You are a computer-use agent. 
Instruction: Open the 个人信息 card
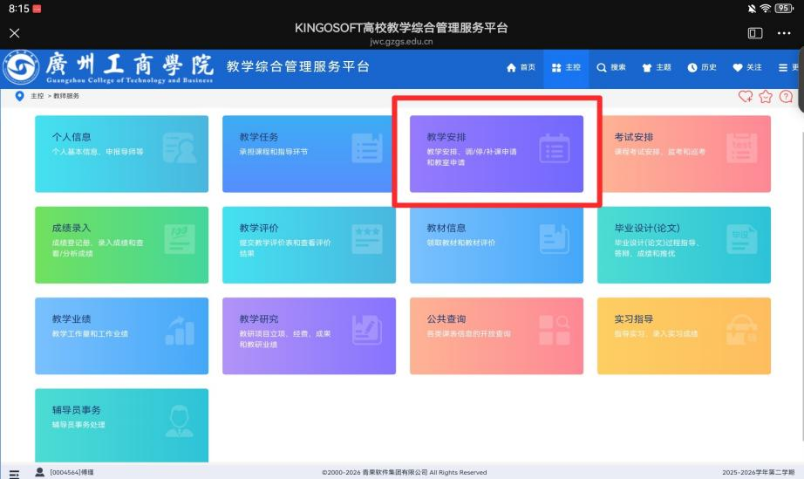tap(121, 153)
